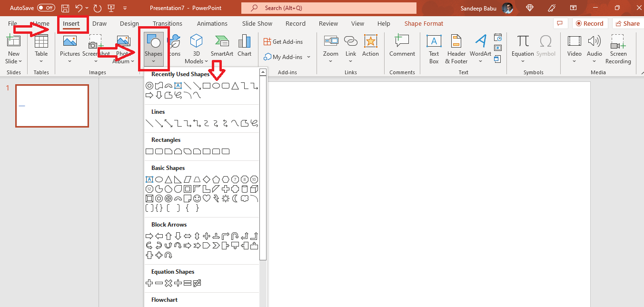Select the Not Equal equation shape
This screenshot has width=644, height=307.
[197, 283]
